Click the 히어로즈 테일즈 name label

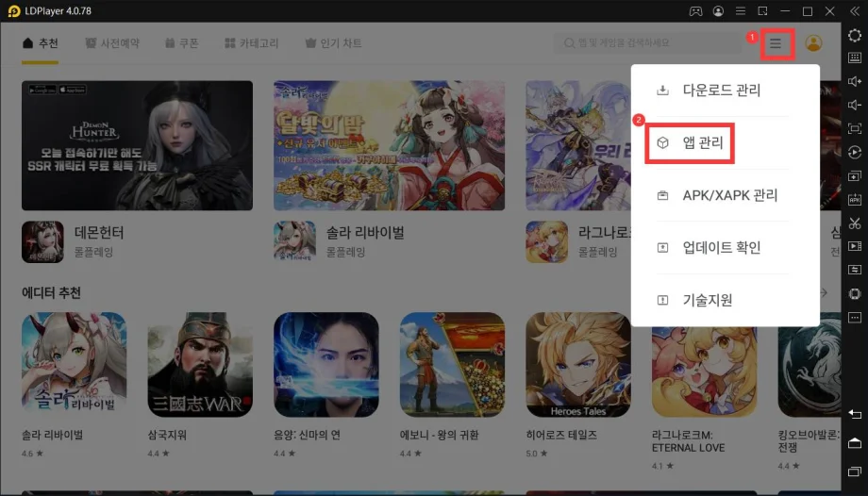[x=561, y=435]
